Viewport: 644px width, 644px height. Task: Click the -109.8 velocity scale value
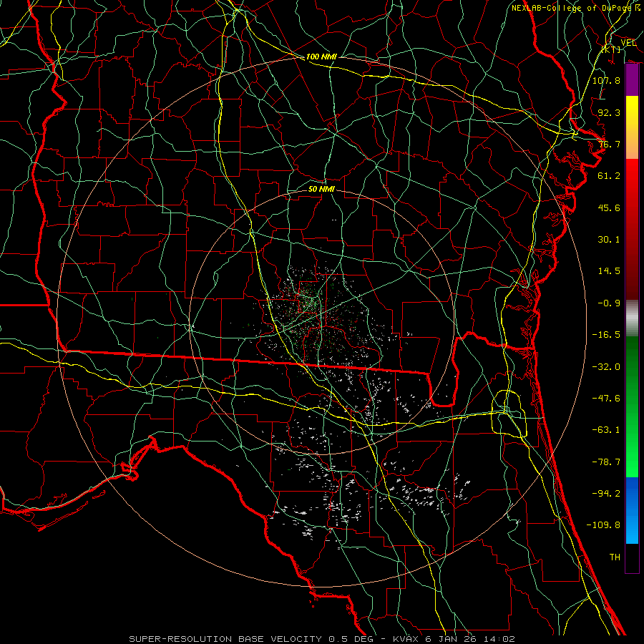pyautogui.click(x=603, y=525)
